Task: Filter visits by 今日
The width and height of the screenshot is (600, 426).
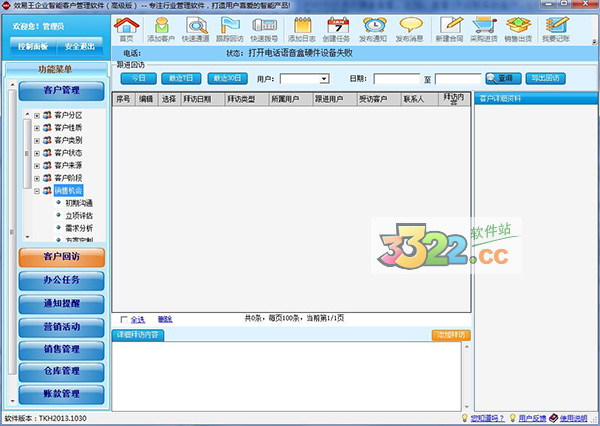Action: pyautogui.click(x=139, y=78)
